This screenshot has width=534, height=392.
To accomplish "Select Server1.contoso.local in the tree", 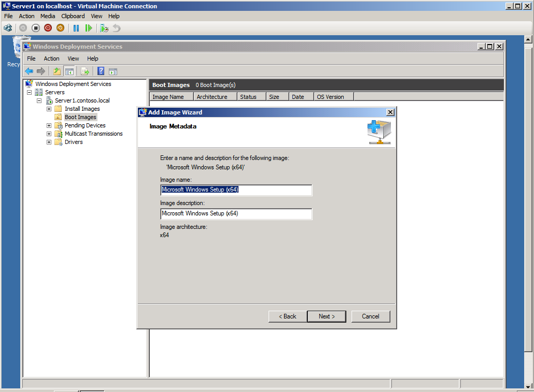I will tap(82, 100).
